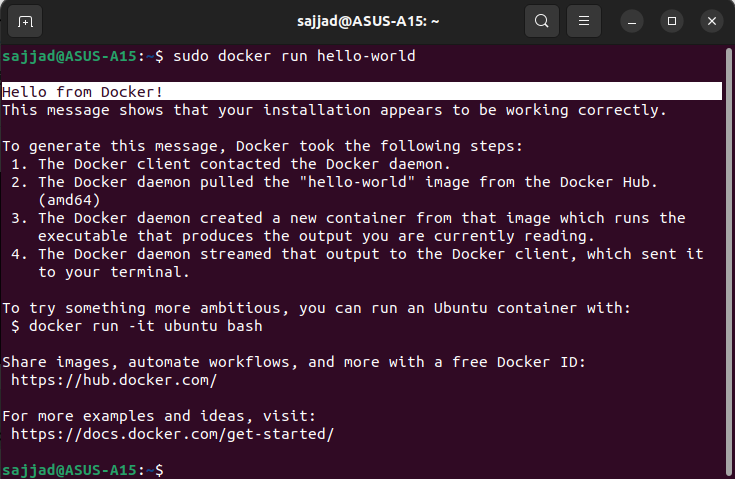Open the hamburger menu in header
Screen dimensions: 735x479
point(584,21)
